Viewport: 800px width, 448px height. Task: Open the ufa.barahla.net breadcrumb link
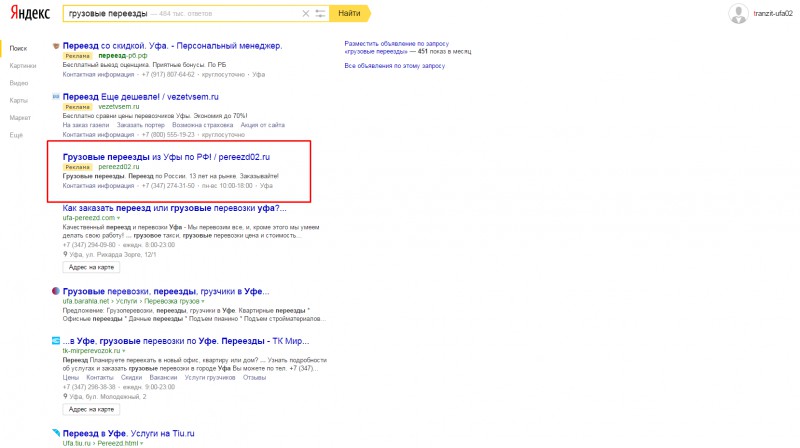[86, 301]
